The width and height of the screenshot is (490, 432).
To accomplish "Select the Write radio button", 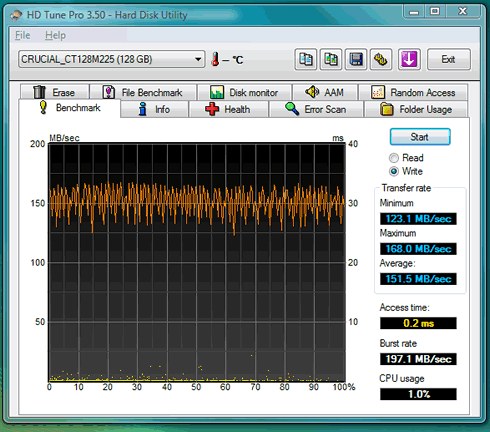I will (x=394, y=171).
